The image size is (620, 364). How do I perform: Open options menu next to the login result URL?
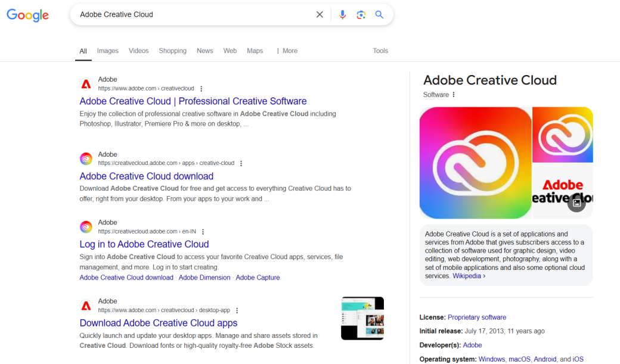202,231
